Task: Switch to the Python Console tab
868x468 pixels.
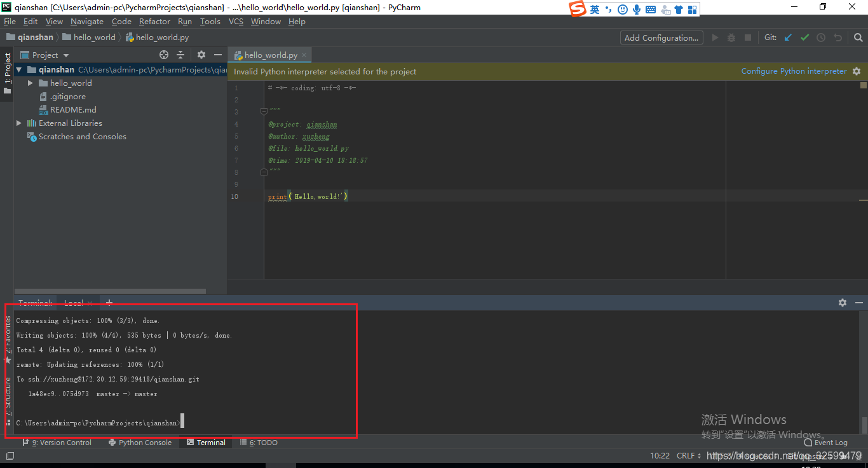Action: (140, 443)
